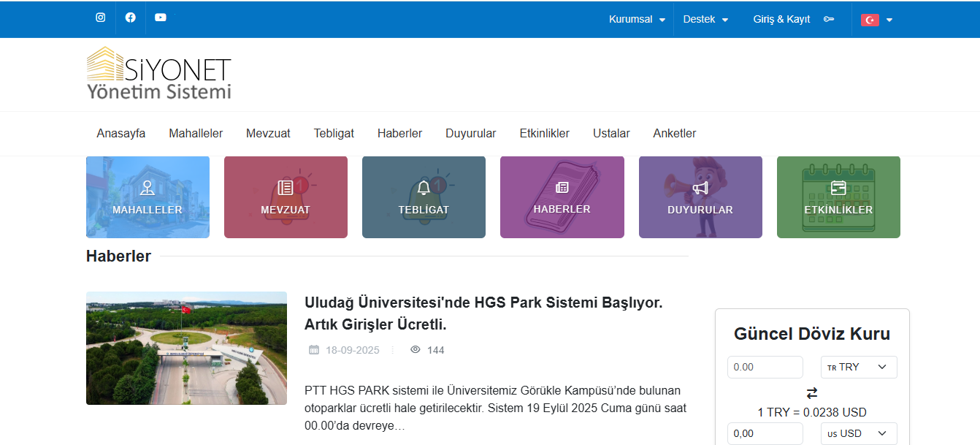
Task: Open the Tebligat tile with bell icon
Action: tap(424, 197)
